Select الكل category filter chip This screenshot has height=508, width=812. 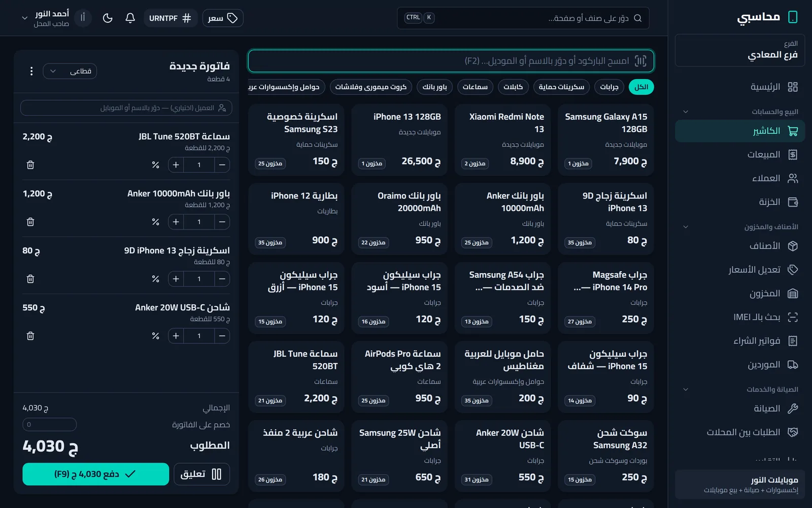(641, 87)
